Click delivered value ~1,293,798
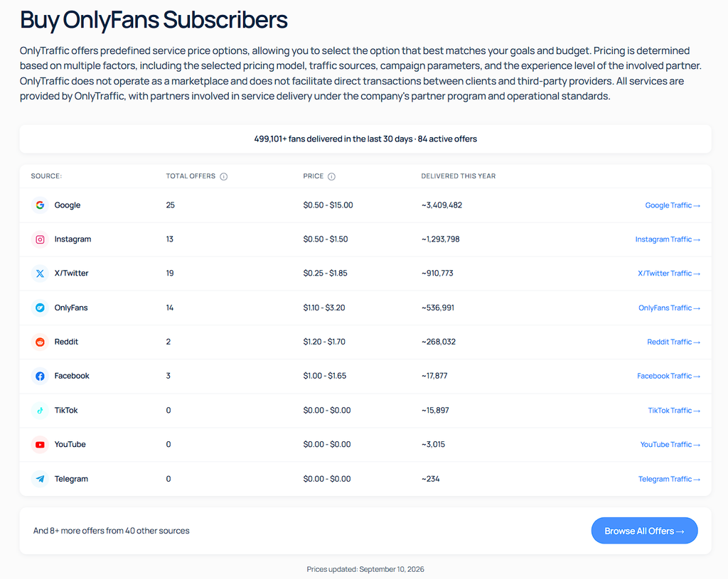Screen dimensions: 728x579 440,239
